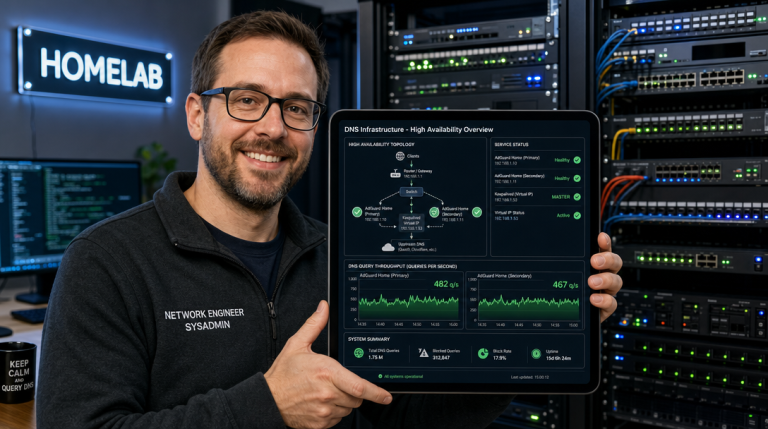Click the 15d 6h 24m uptime value
Viewport: 768px width, 429px height.
(558, 358)
